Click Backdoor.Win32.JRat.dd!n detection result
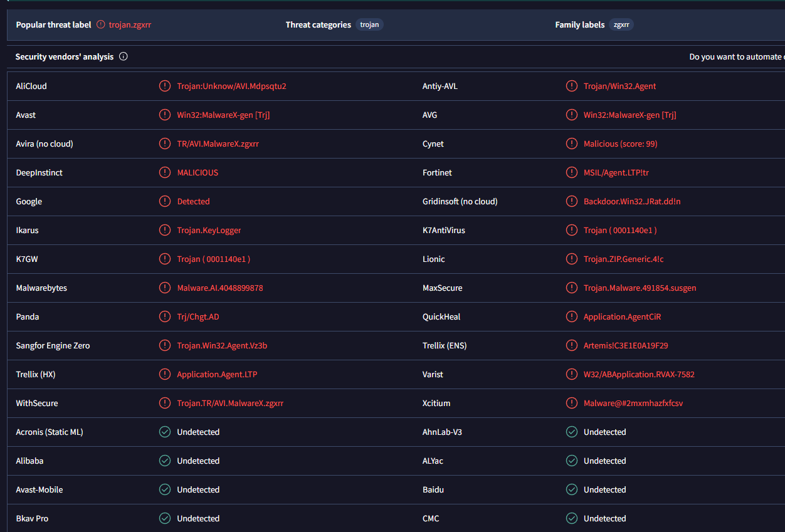The image size is (785, 532). click(x=632, y=202)
